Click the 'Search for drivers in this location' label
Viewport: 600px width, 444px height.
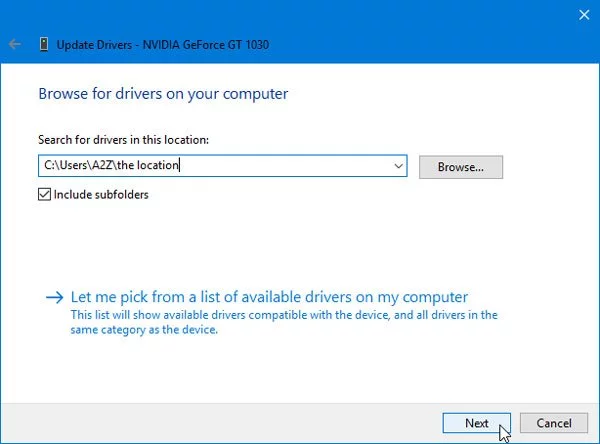(123, 140)
